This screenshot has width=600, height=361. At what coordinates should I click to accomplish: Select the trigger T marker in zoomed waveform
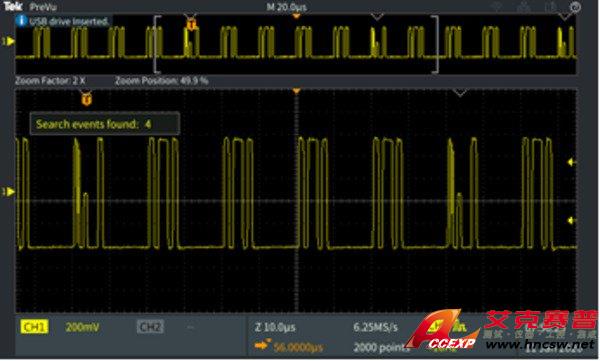86,100
